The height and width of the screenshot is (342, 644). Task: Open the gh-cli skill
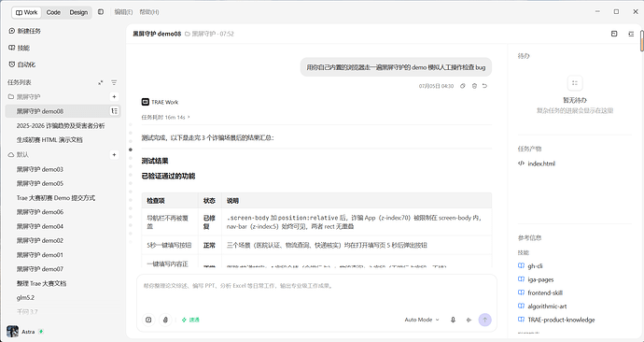(x=531, y=266)
